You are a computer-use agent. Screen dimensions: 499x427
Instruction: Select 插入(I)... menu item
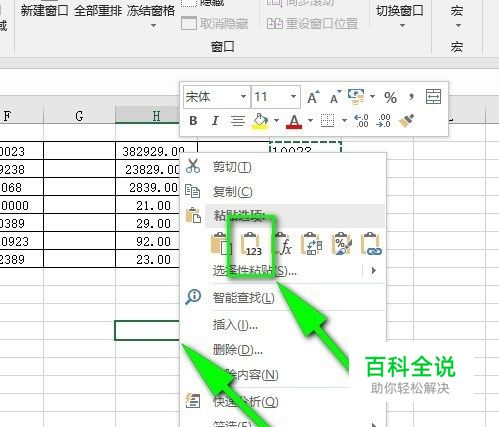click(235, 324)
